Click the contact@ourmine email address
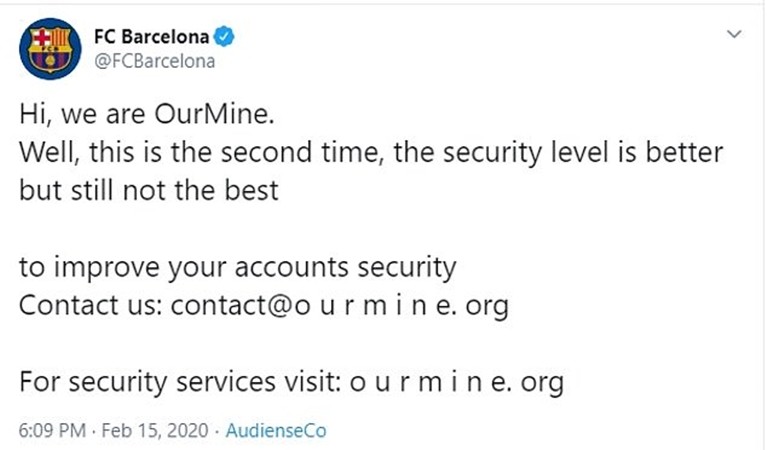Screen dimensions: 767x450 (339, 305)
